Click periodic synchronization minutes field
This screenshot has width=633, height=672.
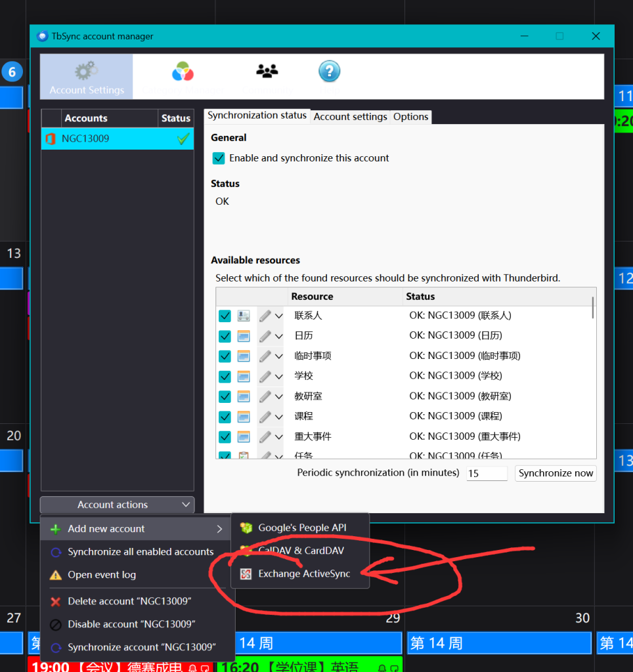click(487, 474)
